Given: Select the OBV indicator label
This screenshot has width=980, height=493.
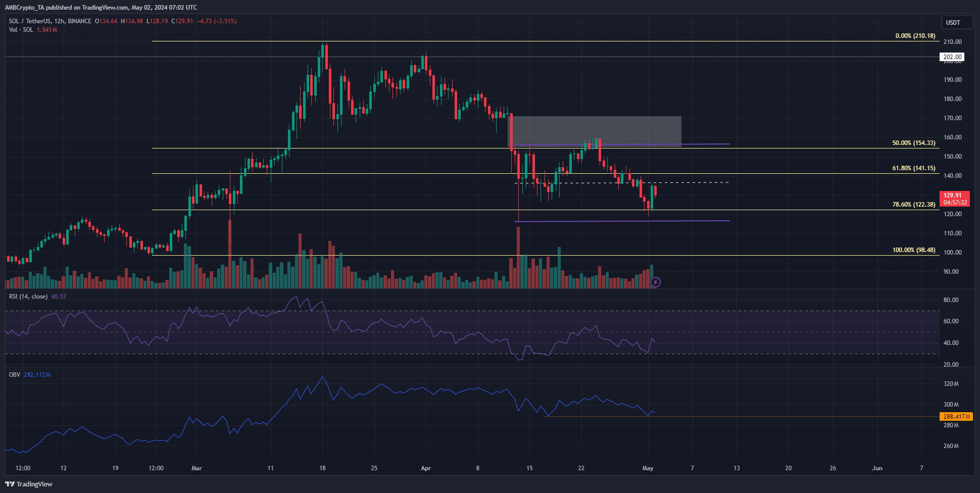Looking at the screenshot, I should (x=15, y=375).
